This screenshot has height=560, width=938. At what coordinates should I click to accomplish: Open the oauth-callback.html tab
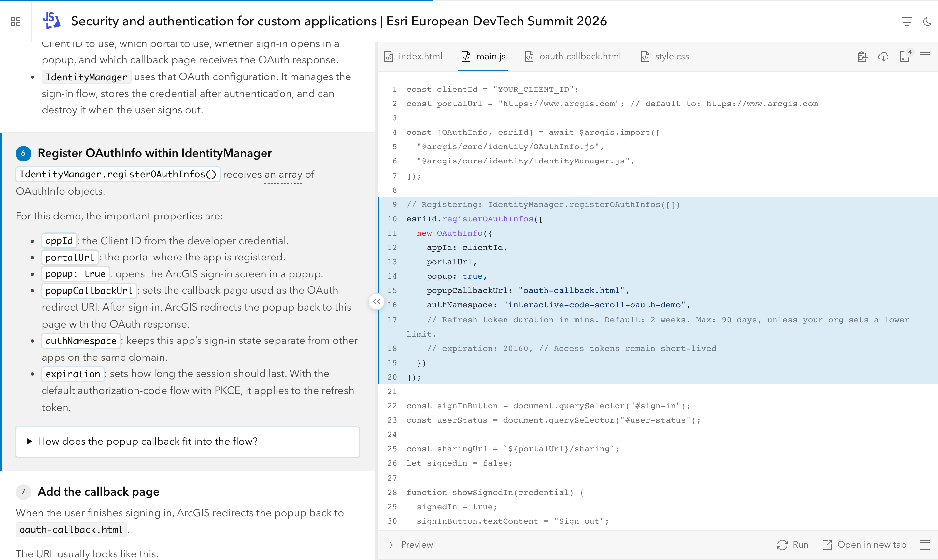tap(573, 56)
